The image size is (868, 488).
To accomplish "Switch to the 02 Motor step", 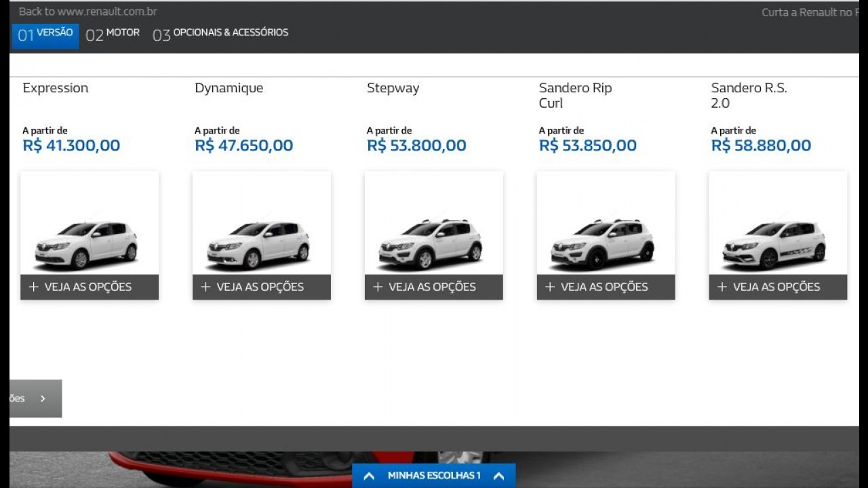I will click(x=113, y=35).
